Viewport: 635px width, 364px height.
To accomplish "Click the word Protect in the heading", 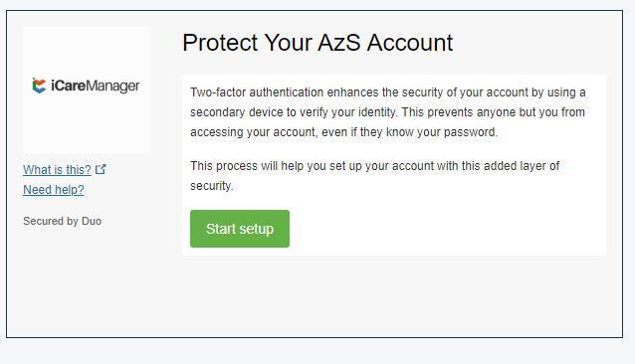I will point(220,43).
